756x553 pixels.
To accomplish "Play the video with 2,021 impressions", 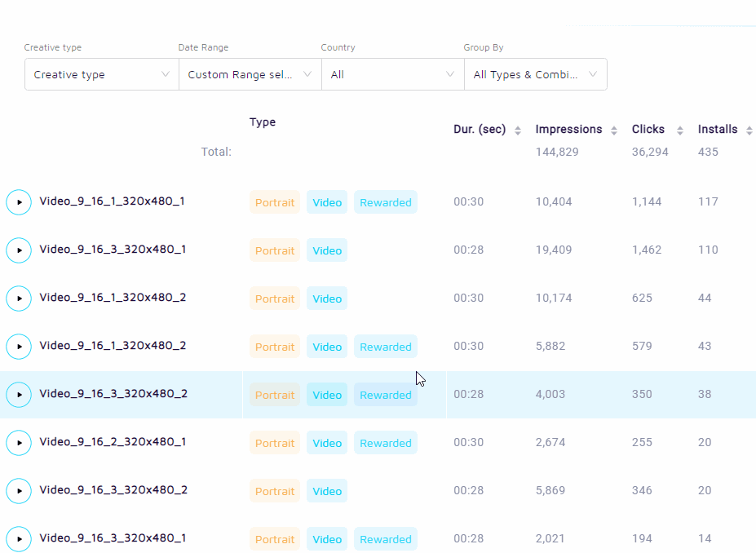I will pyautogui.click(x=19, y=539).
